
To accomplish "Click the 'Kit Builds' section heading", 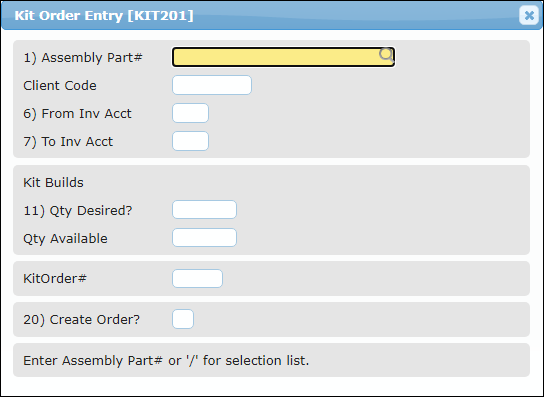I will click(x=53, y=183).
